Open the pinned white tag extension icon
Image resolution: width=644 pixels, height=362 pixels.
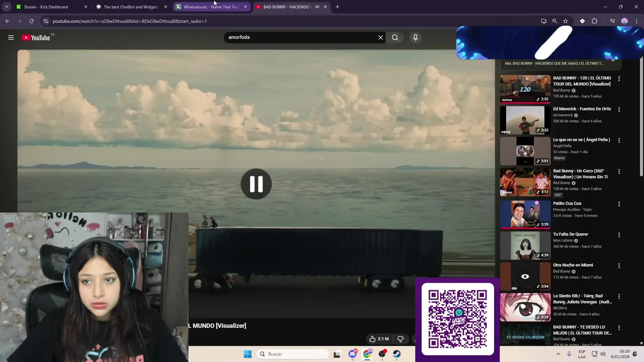582,21
